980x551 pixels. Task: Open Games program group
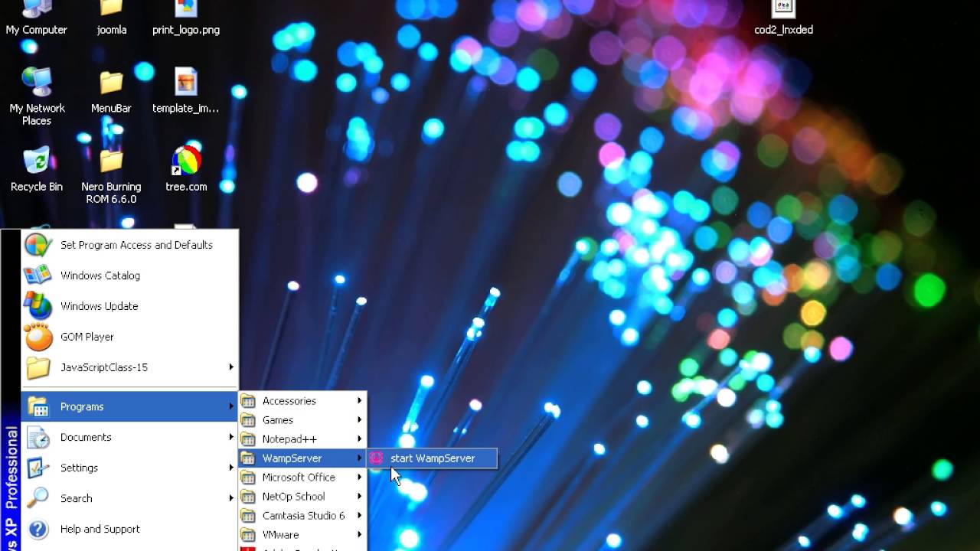(x=302, y=420)
